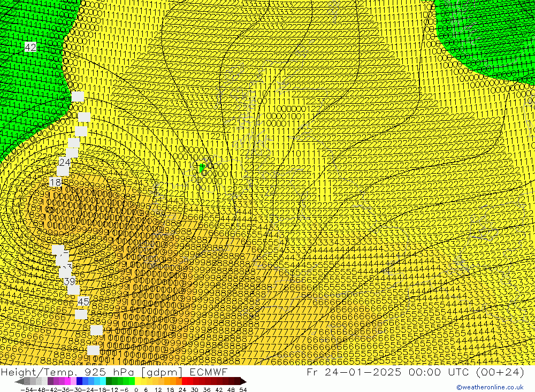Image resolution: width=535 pixels, height=392 pixels.
Task: Click the small green patch at map center
Action: pos(202,167)
